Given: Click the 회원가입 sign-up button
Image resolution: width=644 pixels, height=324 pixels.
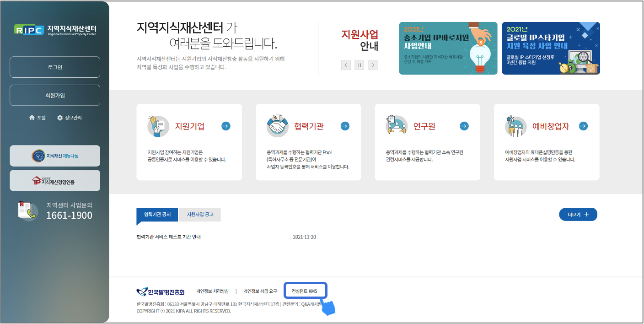Looking at the screenshot, I should tap(55, 95).
